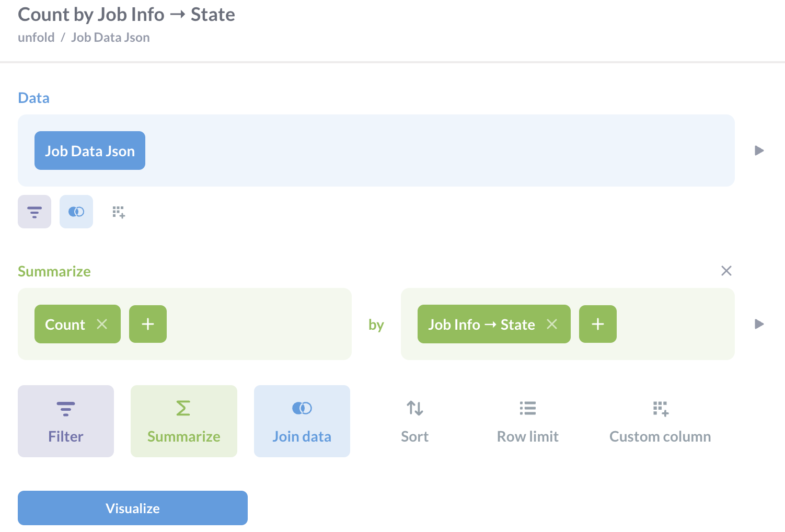Preview results of the Summarize step
The image size is (785, 532).
[759, 324]
